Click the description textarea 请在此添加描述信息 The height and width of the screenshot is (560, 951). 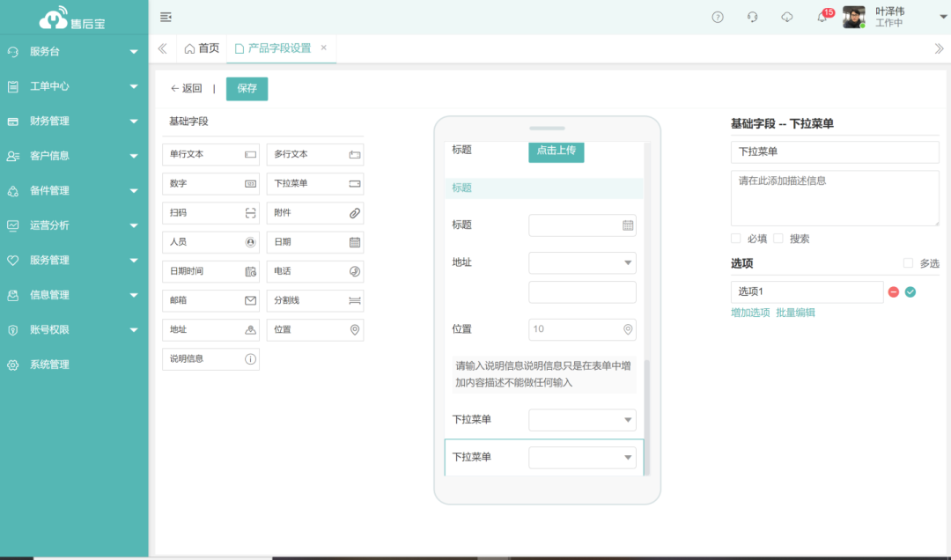pos(834,198)
